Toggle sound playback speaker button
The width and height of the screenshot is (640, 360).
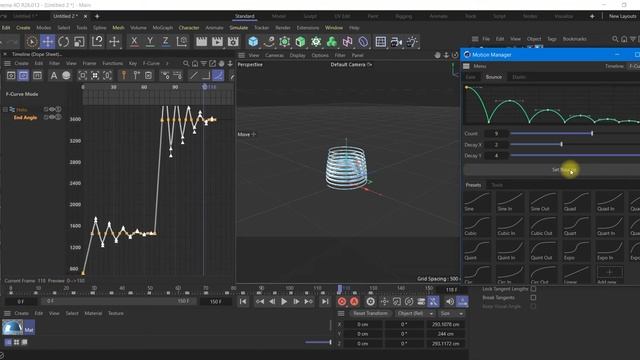[x=449, y=302]
